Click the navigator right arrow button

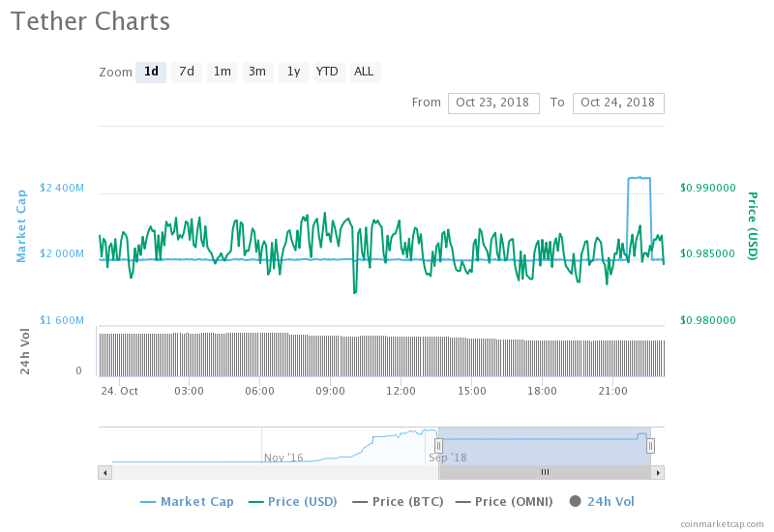pos(658,472)
